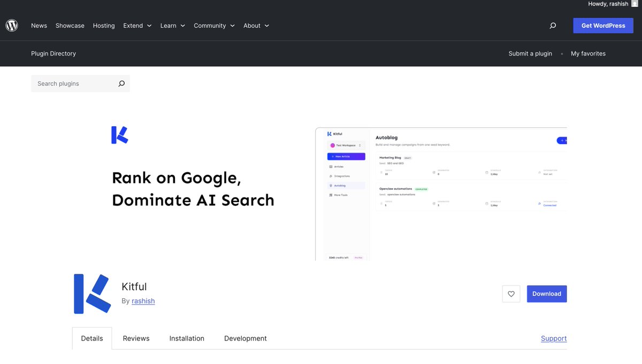Open the WordPress logo home link
642x364 pixels.
tap(12, 25)
